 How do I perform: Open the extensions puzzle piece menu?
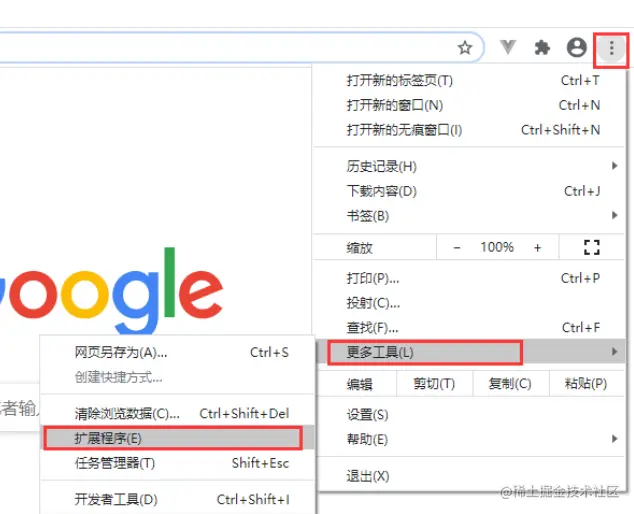point(542,48)
